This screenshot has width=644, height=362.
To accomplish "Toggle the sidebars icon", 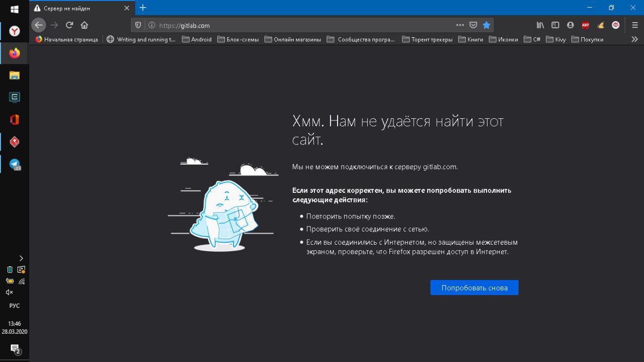I will (x=555, y=25).
